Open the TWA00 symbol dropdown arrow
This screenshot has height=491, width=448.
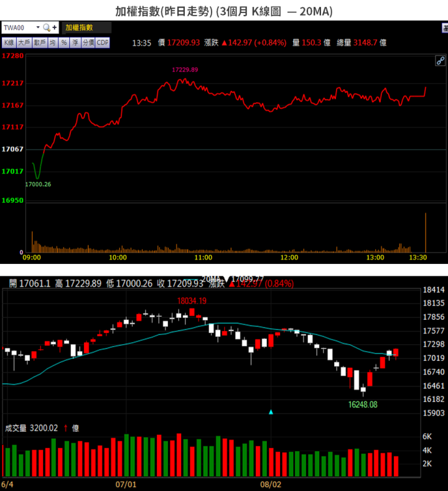[38, 27]
